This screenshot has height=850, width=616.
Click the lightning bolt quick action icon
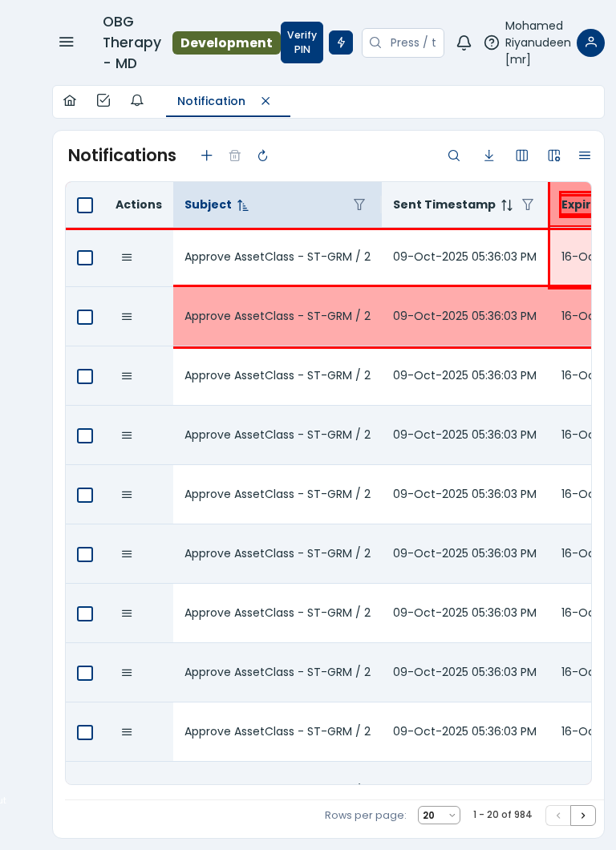pos(341,42)
